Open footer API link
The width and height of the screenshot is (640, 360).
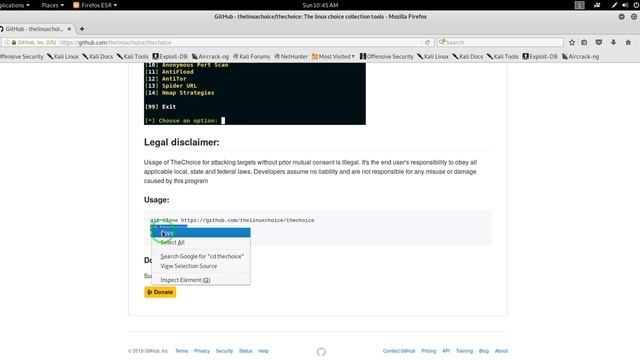pyautogui.click(x=446, y=351)
